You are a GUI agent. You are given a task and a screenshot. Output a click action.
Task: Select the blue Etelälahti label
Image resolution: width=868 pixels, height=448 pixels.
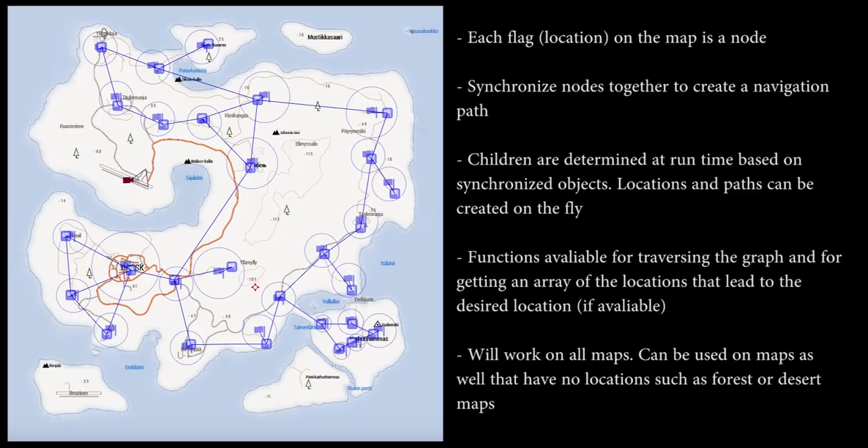click(x=134, y=367)
